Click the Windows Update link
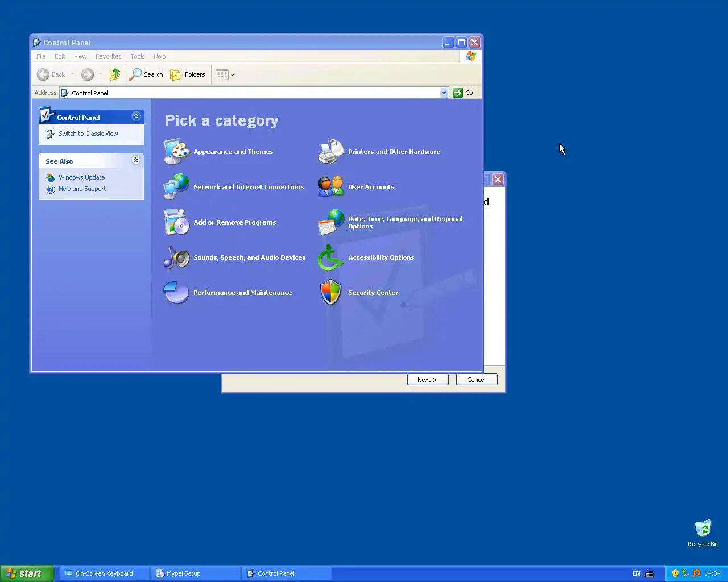This screenshot has height=582, width=728. coord(81,177)
